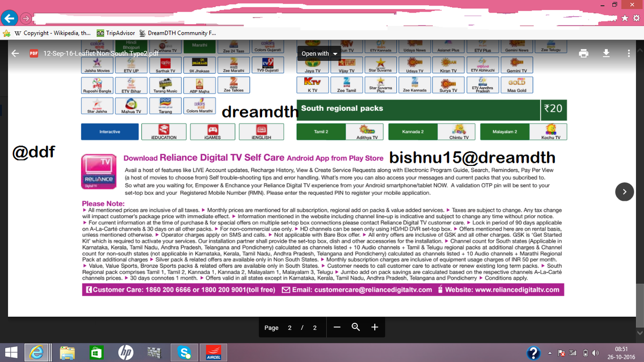Click the Mahua TV channel tile

pyautogui.click(x=131, y=106)
